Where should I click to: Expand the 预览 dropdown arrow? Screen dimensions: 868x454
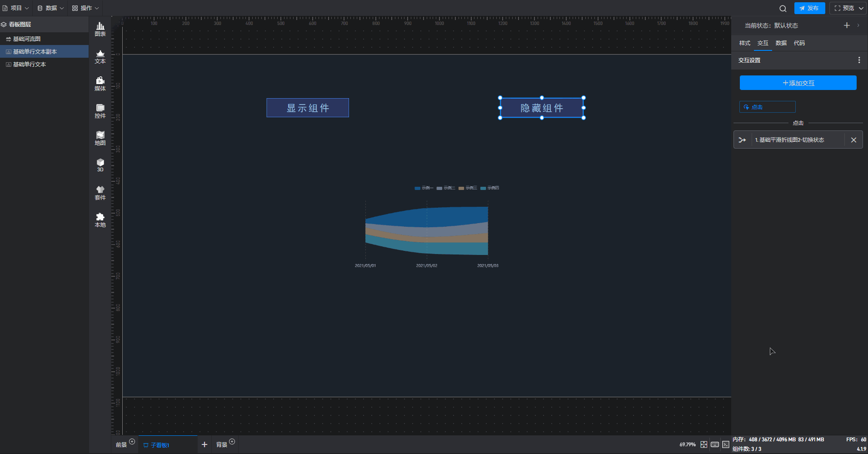(x=861, y=8)
